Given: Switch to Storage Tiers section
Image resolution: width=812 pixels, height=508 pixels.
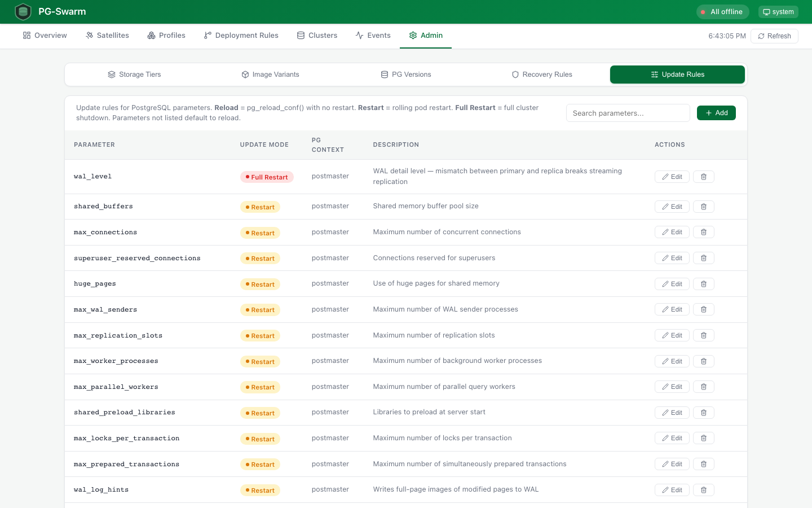Looking at the screenshot, I should pyautogui.click(x=134, y=75).
